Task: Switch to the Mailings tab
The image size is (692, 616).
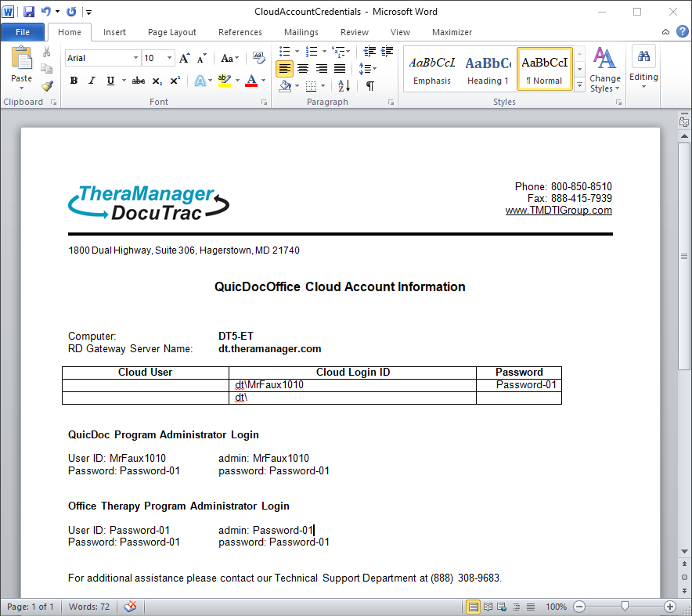Action: [301, 32]
